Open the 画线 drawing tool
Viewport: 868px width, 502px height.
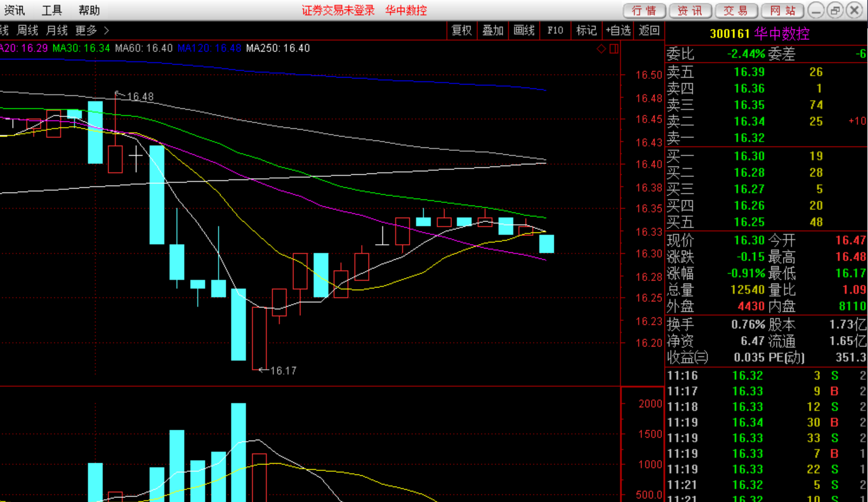[524, 31]
